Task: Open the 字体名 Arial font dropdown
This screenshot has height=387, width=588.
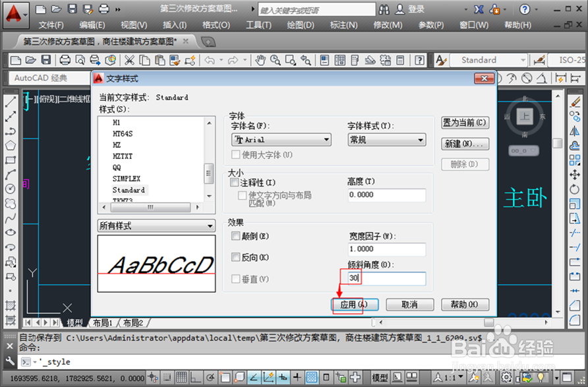Action: [281, 140]
